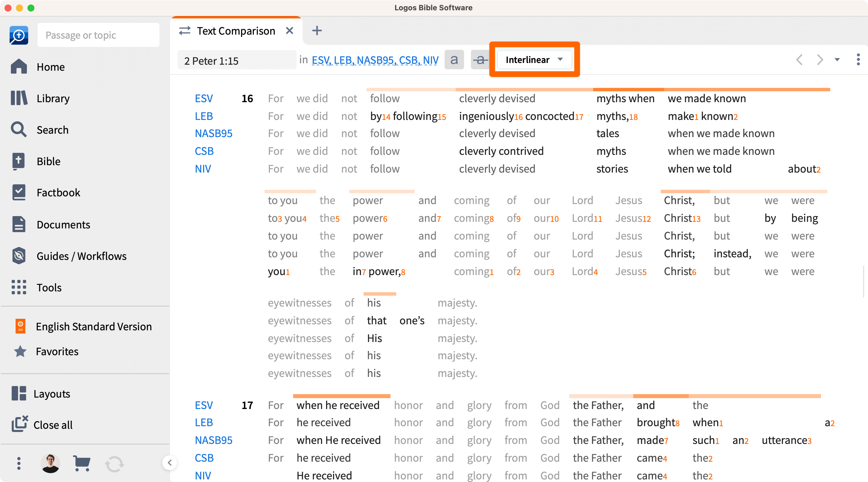Click NIV link in verse 16
The height and width of the screenshot is (482, 868).
click(x=203, y=169)
